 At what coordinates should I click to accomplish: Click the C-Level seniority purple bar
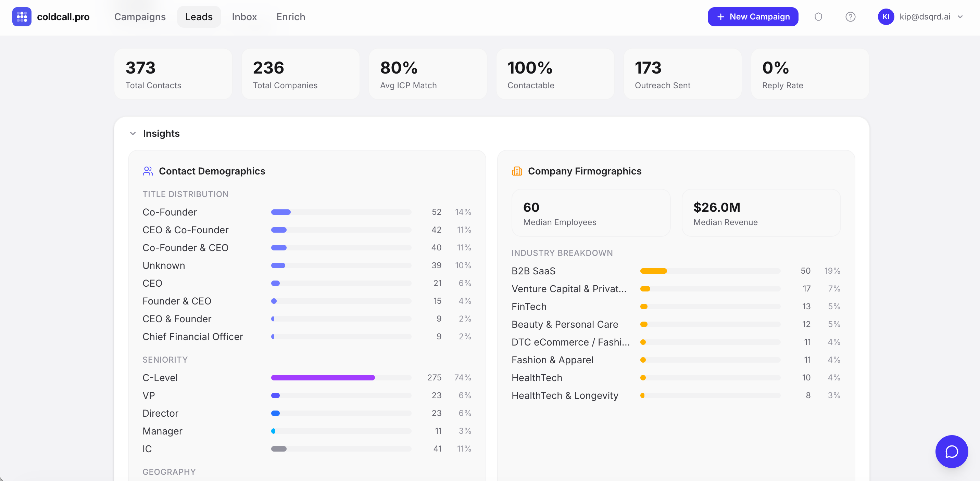click(323, 378)
